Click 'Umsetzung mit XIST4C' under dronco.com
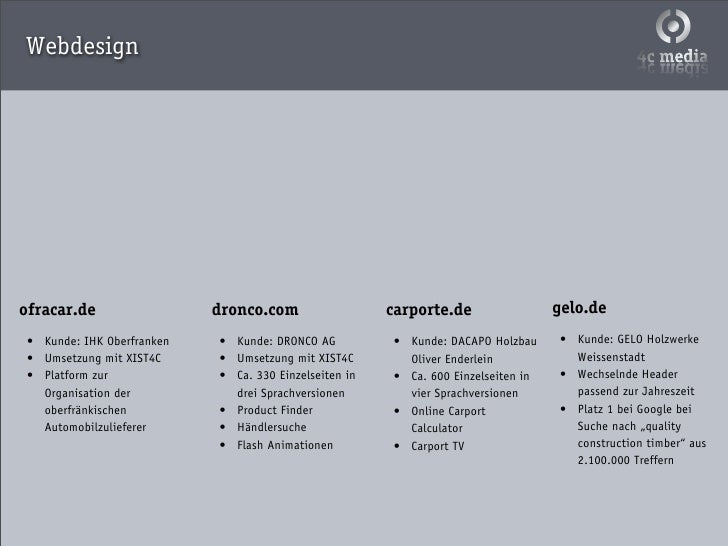The width and height of the screenshot is (728, 546). coord(295,358)
